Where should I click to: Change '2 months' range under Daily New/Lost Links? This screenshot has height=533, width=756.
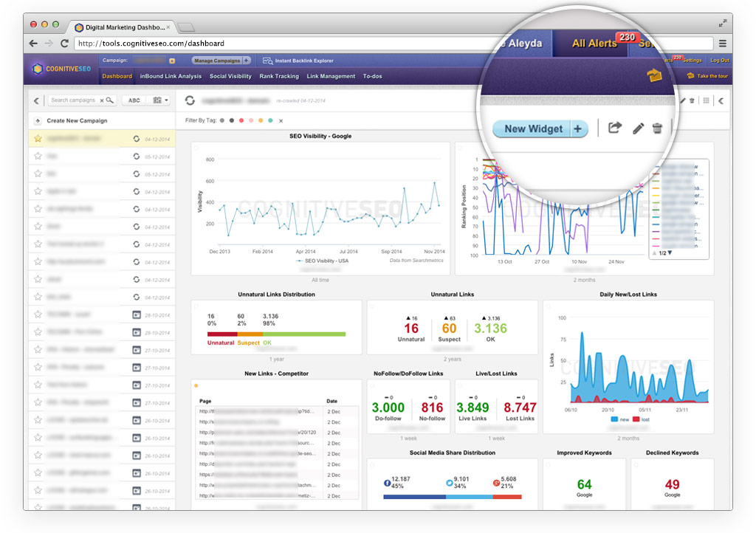628,438
